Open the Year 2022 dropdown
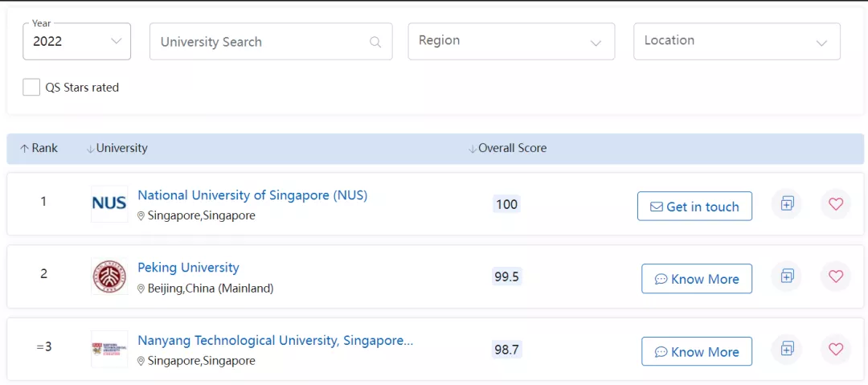The height and width of the screenshot is (385, 868). [x=77, y=41]
